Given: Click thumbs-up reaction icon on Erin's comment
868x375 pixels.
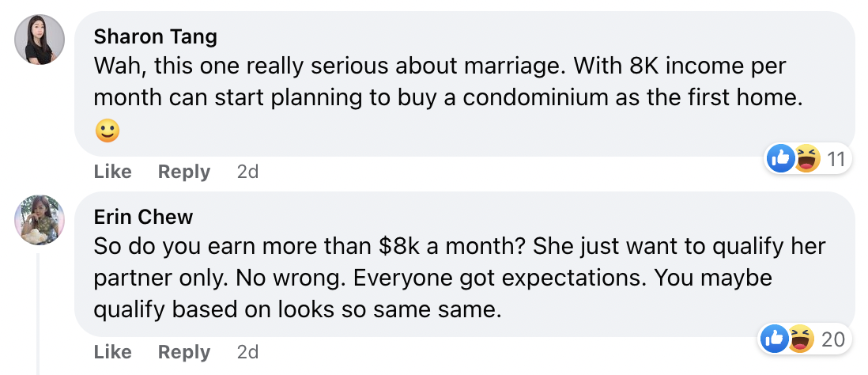Looking at the screenshot, I should point(775,339).
